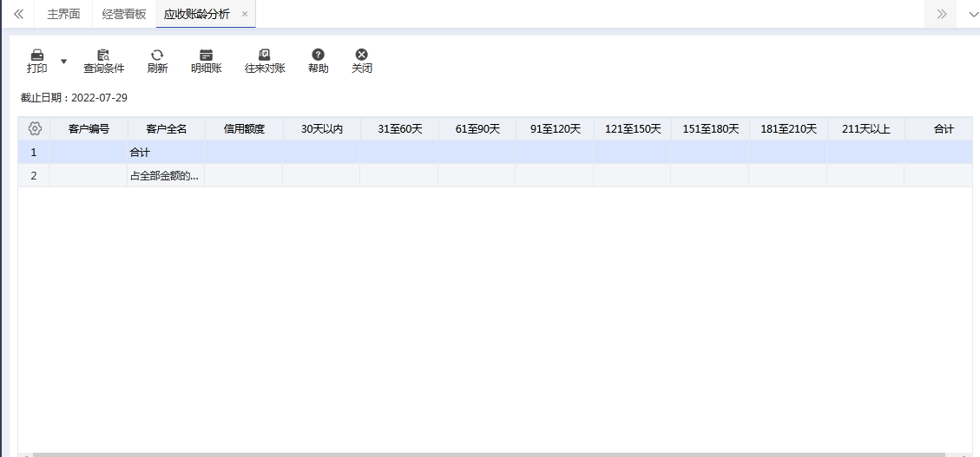Click the Refresh (刷新) icon
Screen dimensions: 980x457
click(x=157, y=55)
